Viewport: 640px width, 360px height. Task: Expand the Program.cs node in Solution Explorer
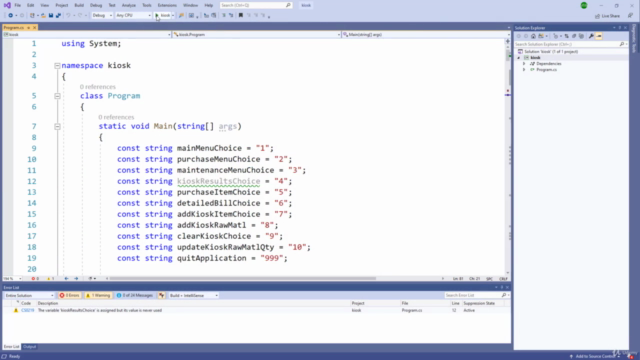[x=524, y=70]
